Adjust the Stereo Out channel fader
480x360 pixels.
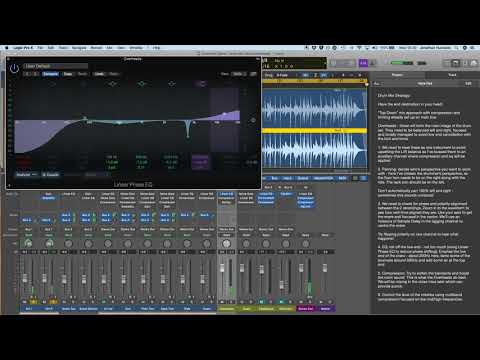pyautogui.click(x=301, y=267)
